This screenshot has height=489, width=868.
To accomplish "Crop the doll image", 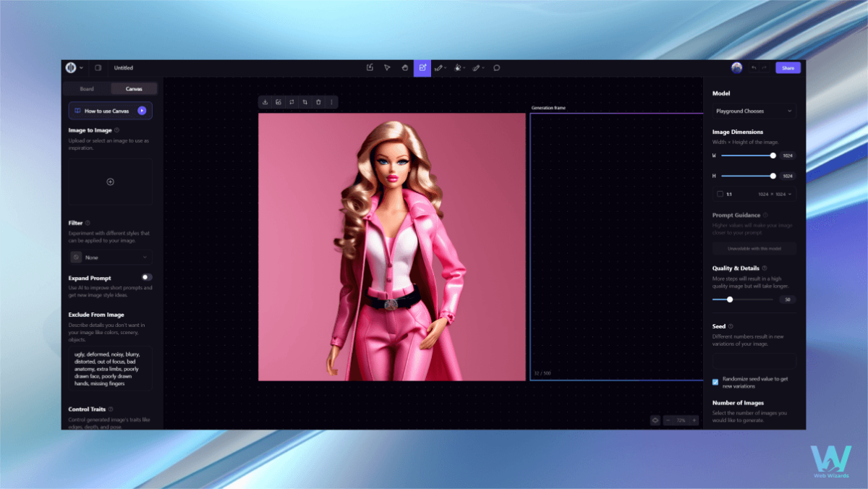I will coord(305,102).
